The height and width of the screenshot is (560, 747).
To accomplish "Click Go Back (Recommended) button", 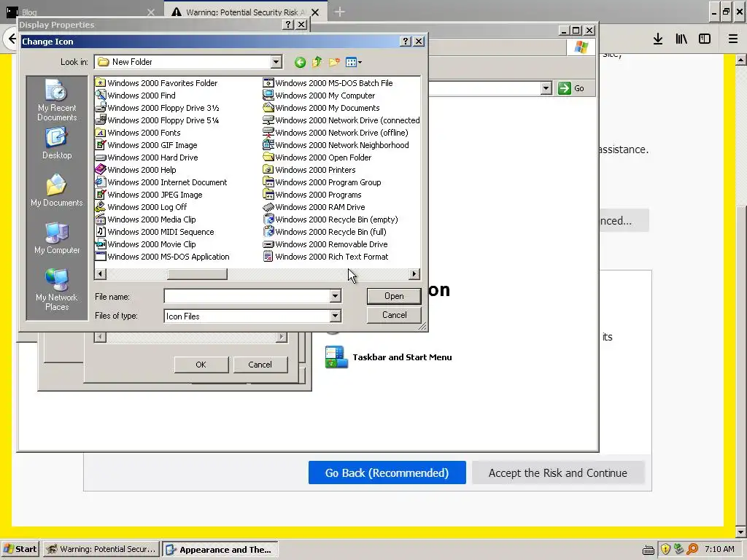I will pyautogui.click(x=387, y=472).
